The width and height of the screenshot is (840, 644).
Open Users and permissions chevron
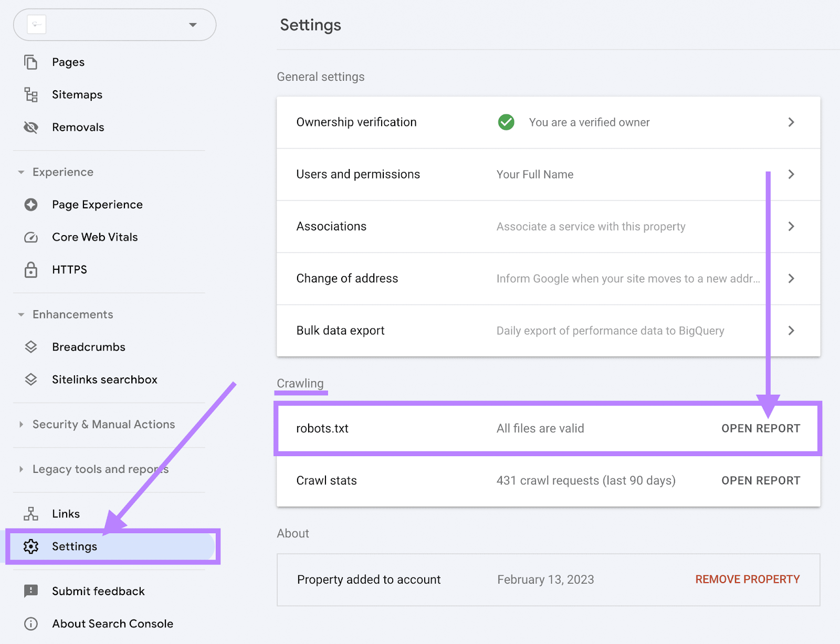[791, 174]
